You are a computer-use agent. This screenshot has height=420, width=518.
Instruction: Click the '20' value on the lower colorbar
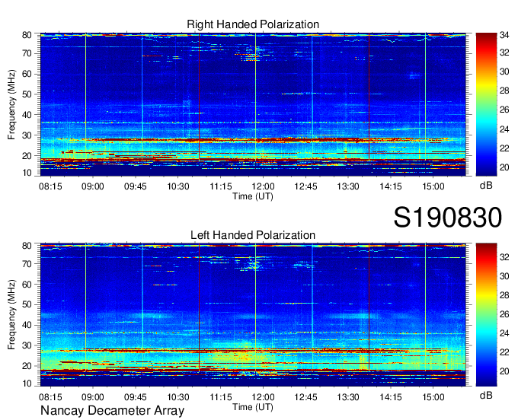coord(504,372)
